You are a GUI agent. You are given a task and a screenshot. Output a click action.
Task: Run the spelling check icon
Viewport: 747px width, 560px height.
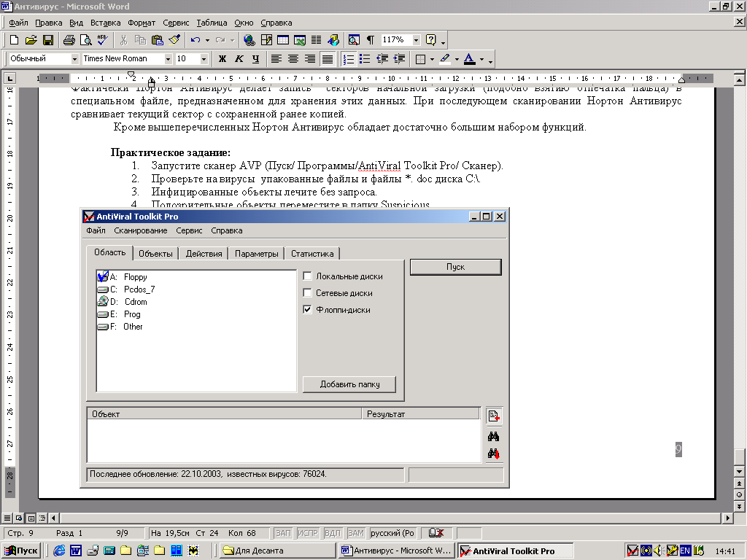click(102, 40)
